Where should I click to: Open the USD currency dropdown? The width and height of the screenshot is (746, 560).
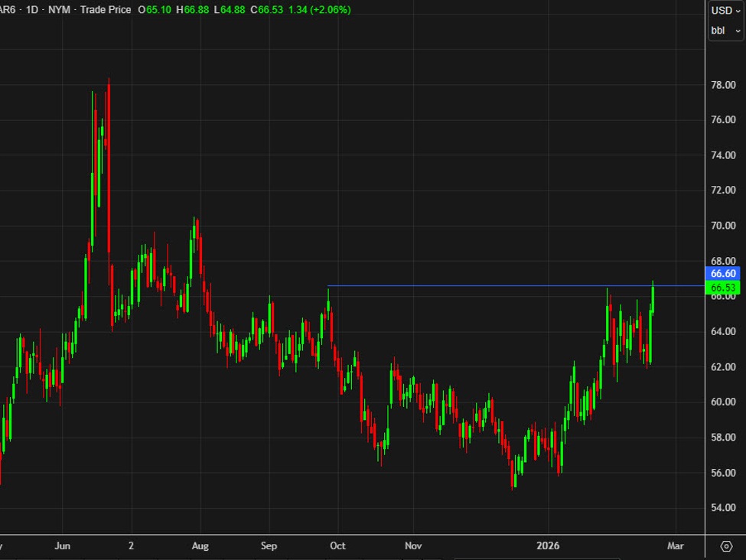tap(725, 11)
